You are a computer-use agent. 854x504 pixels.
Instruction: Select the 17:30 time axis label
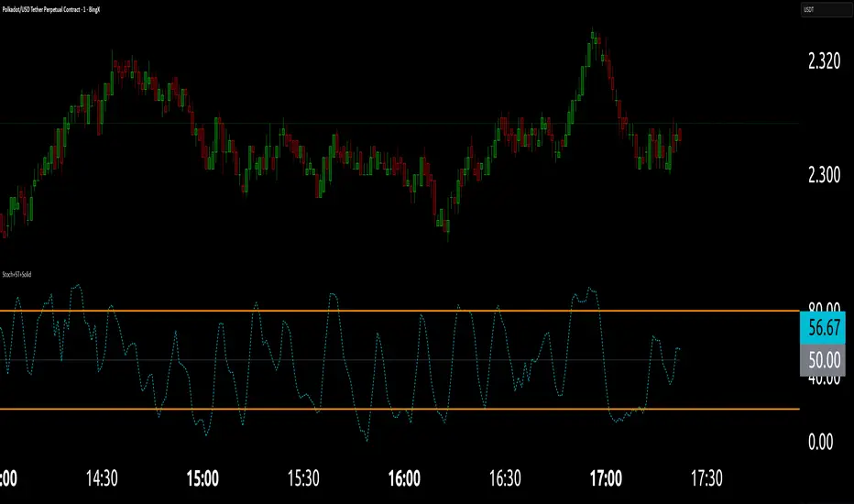(706, 478)
